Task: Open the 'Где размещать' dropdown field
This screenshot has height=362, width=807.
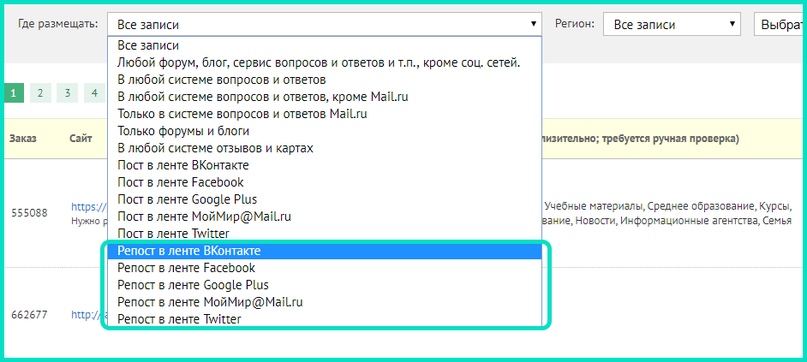Action: pos(324,24)
